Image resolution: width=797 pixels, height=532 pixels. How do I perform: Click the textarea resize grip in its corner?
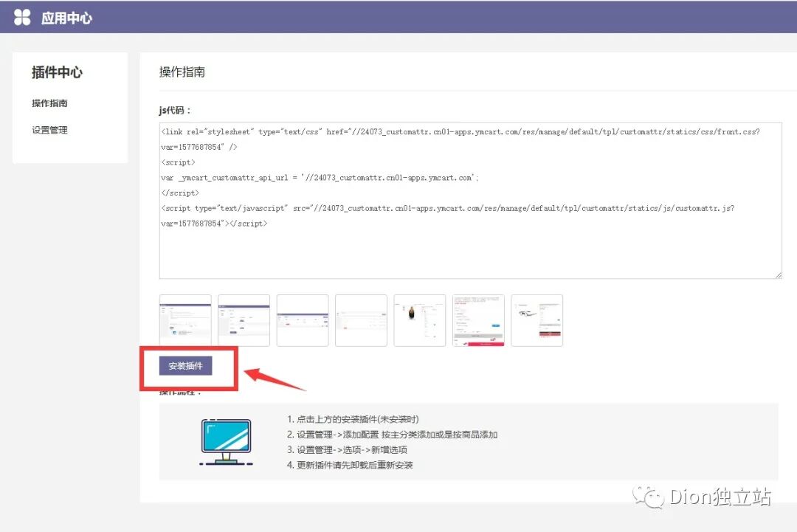coord(778,274)
